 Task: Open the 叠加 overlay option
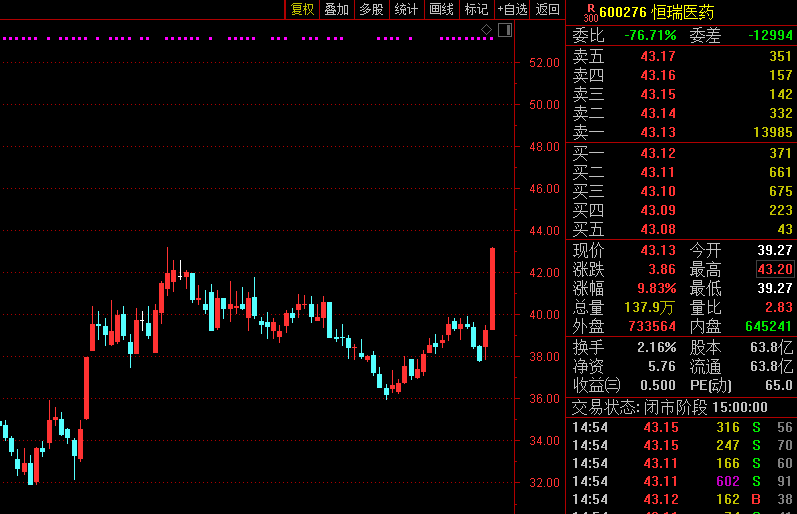(337, 10)
